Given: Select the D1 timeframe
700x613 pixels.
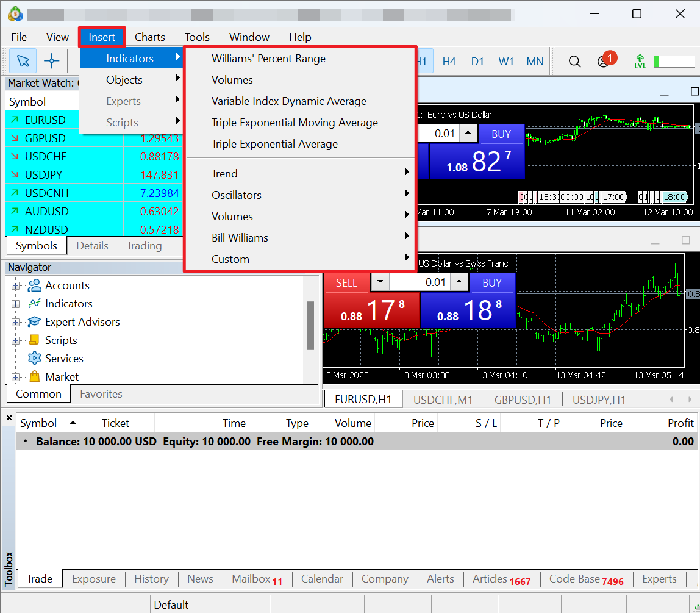Looking at the screenshot, I should click(x=477, y=61).
